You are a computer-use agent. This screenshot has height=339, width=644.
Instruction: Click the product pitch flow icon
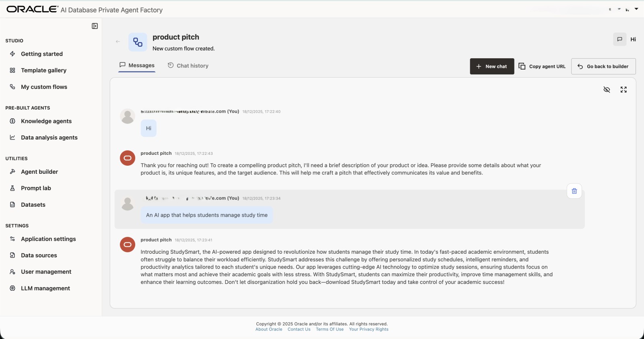tap(138, 42)
